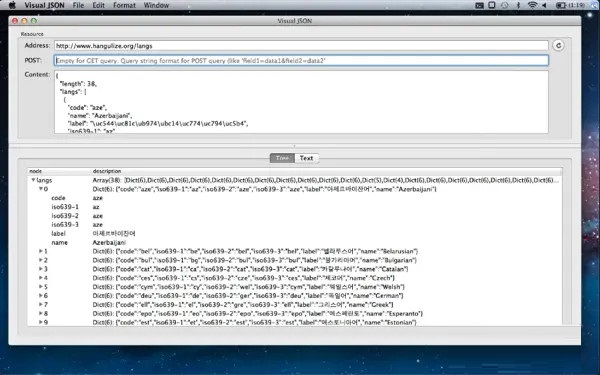Expand node 5 (Welsh)

41,287
